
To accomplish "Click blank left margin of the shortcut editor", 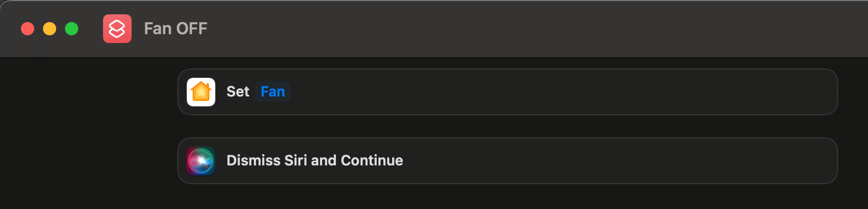I will (88, 132).
